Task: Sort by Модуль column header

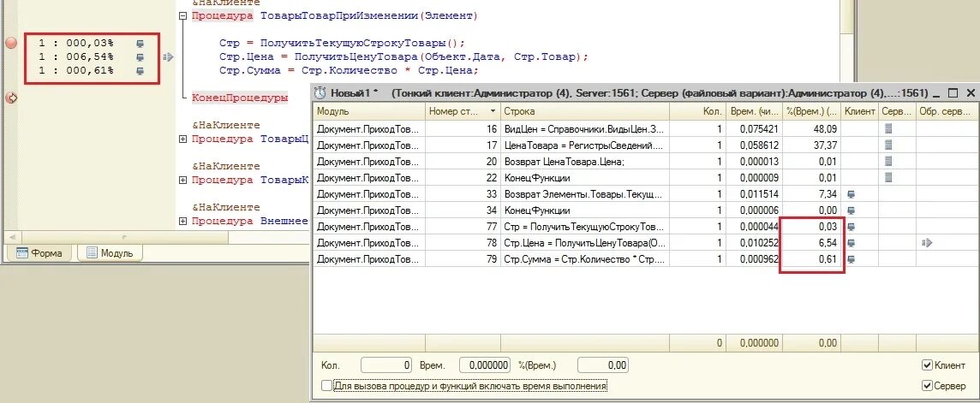Action: [369, 112]
